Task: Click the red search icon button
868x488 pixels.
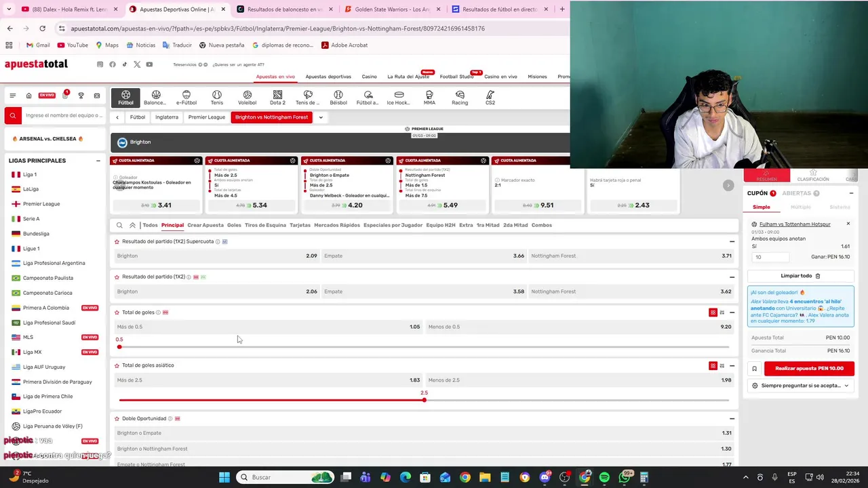Action: (12, 116)
